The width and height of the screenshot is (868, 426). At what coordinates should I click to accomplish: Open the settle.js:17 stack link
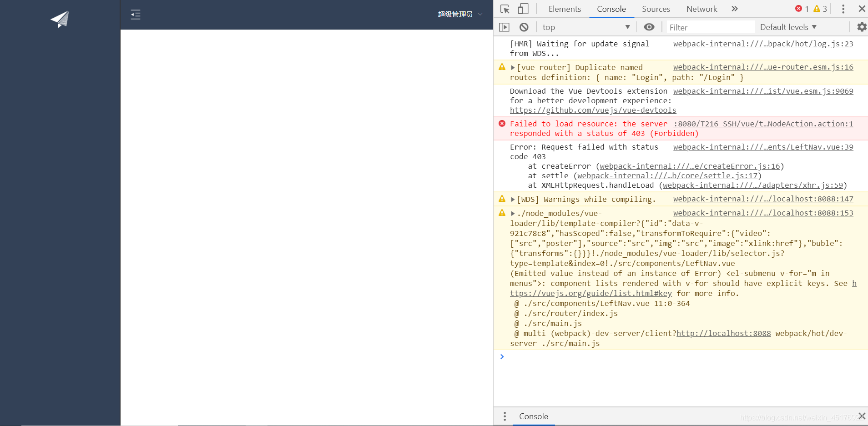[667, 175]
